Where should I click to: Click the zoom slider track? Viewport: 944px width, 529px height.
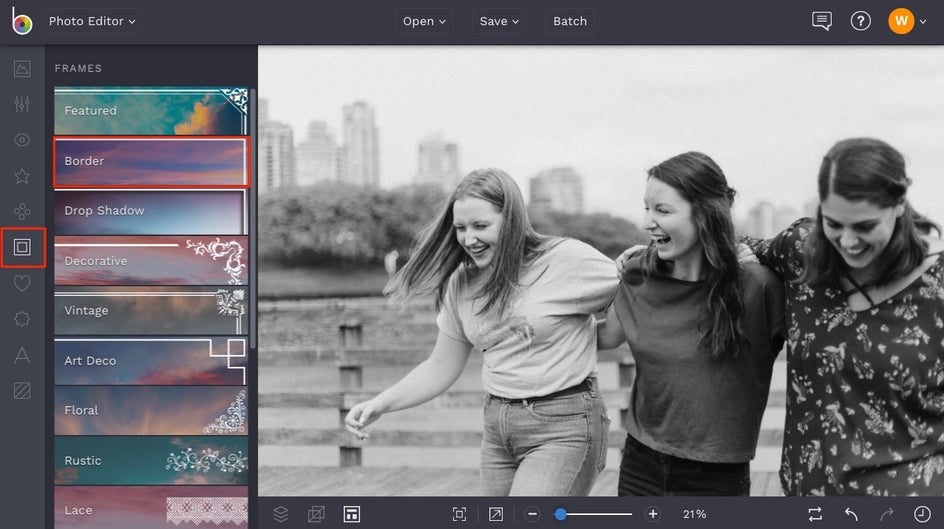(600, 514)
